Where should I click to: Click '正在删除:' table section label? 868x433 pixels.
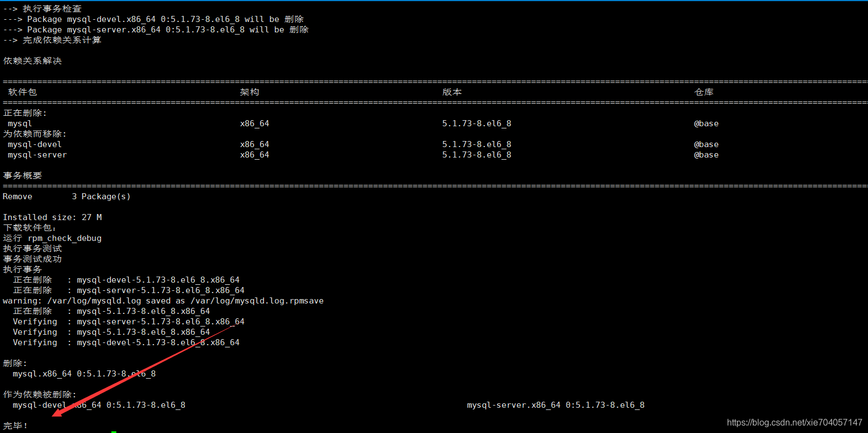tap(25, 113)
